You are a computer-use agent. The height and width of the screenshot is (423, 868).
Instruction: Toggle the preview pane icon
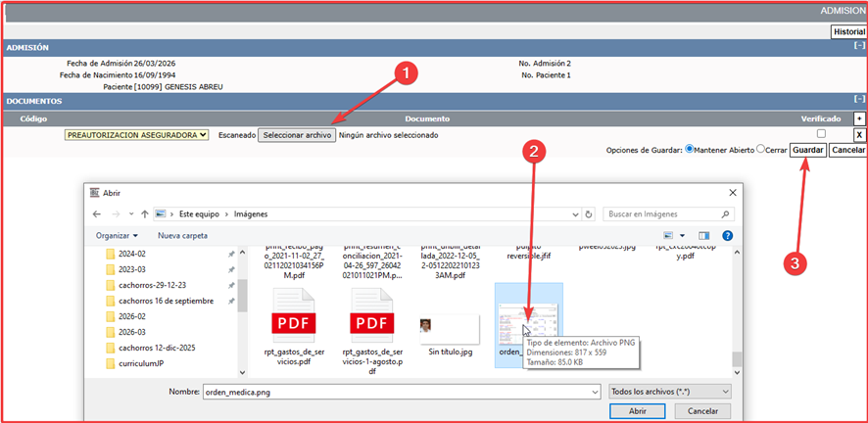tap(702, 236)
